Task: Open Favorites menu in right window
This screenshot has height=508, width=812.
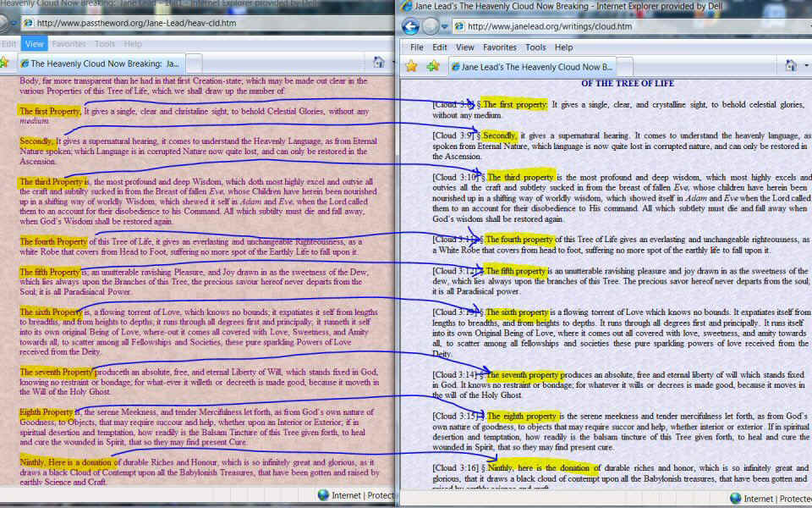Action: click(500, 47)
